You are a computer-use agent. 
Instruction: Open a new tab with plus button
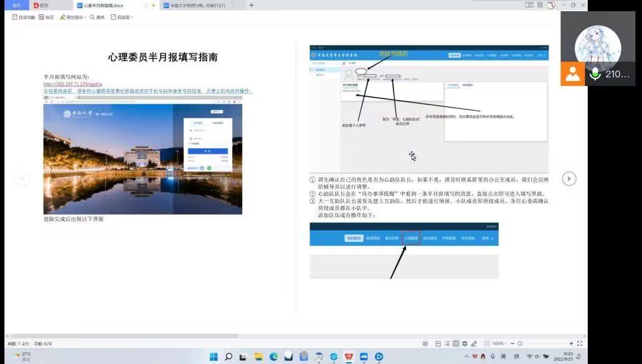coord(252,5)
